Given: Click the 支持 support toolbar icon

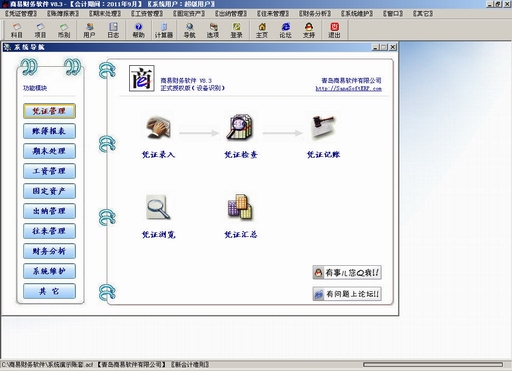Looking at the screenshot, I should coord(309,30).
